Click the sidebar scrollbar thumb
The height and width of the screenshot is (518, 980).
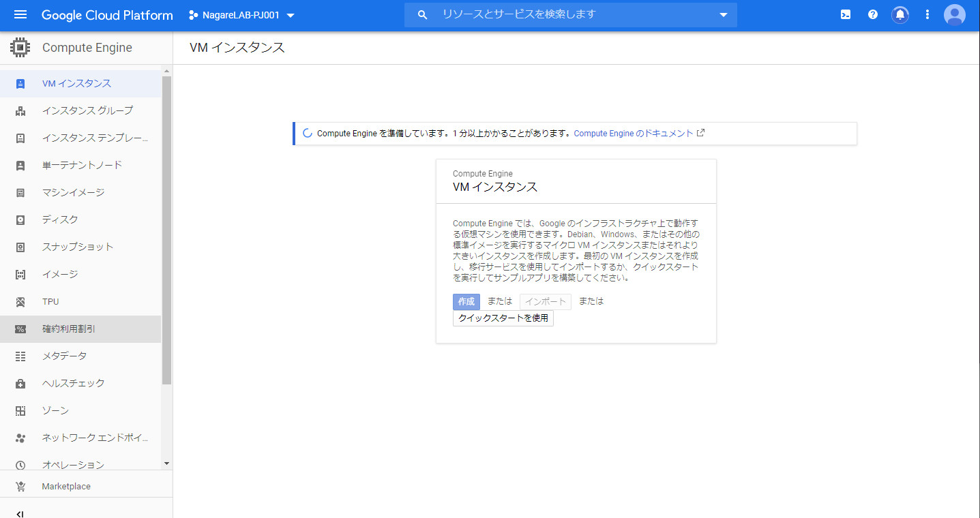click(x=167, y=230)
